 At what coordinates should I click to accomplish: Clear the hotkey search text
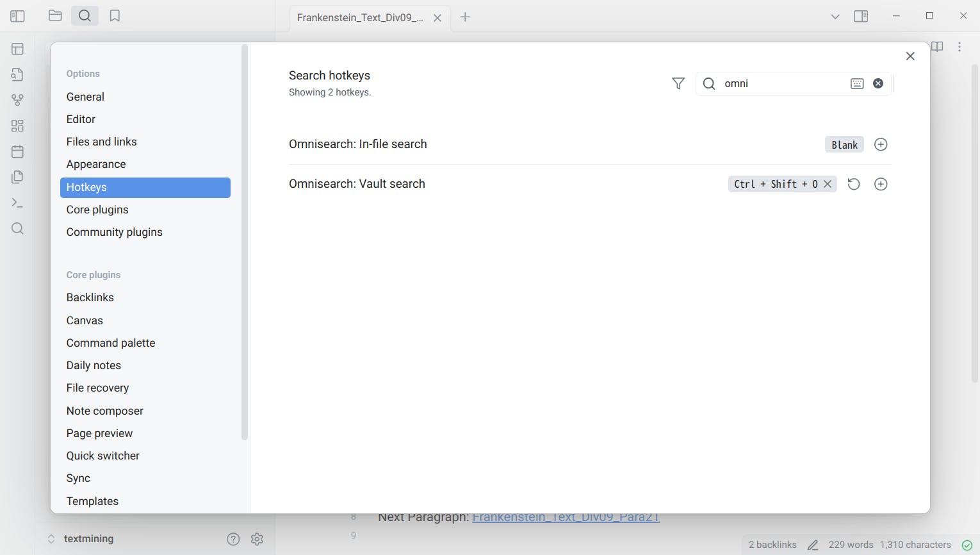(878, 83)
